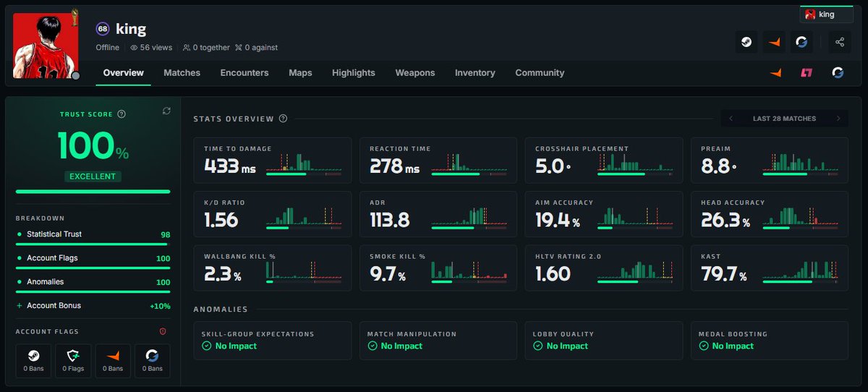Click the 100% trust score value
Screen dimensions: 868x392
tap(93, 145)
